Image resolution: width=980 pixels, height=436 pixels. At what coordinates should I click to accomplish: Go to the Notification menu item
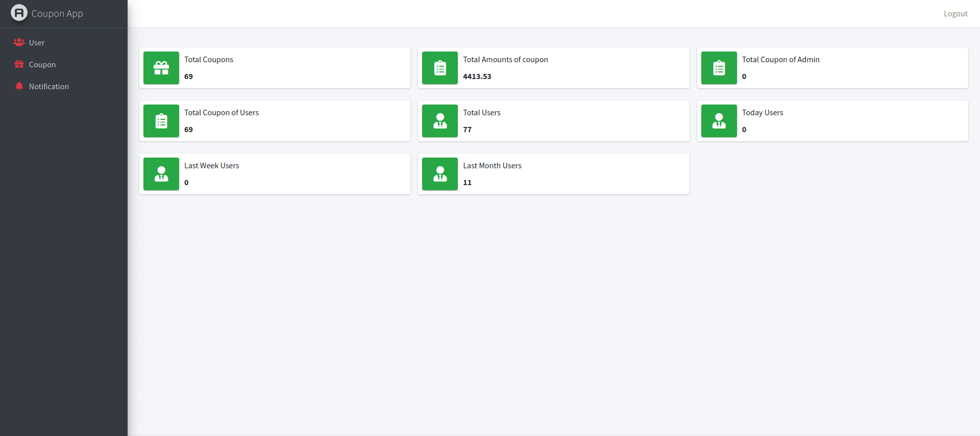49,87
